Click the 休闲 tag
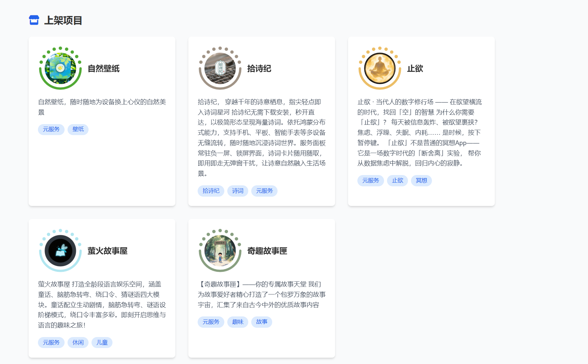Screen dimensions: 588x364 pos(78,342)
